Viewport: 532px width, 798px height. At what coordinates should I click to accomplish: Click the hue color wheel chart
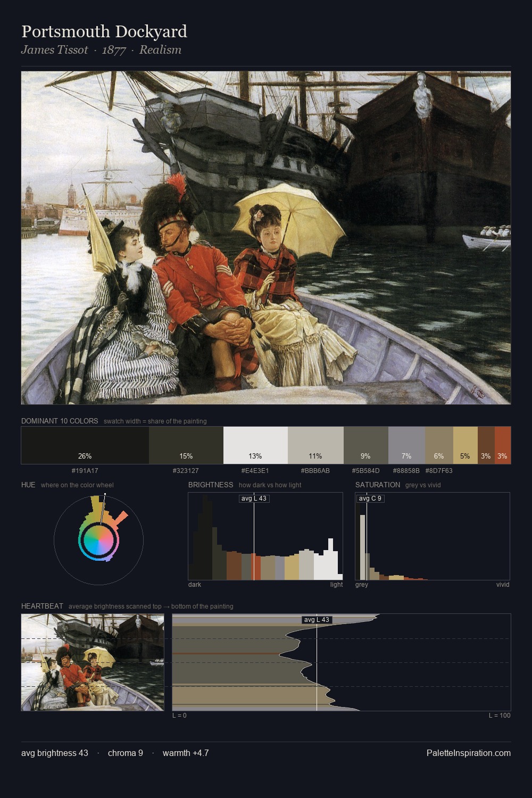tap(99, 540)
